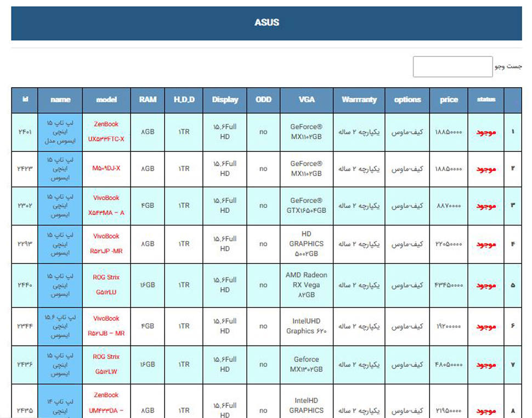Open the ROG Strix G512LU model link
The image size is (532, 418).
click(x=106, y=285)
